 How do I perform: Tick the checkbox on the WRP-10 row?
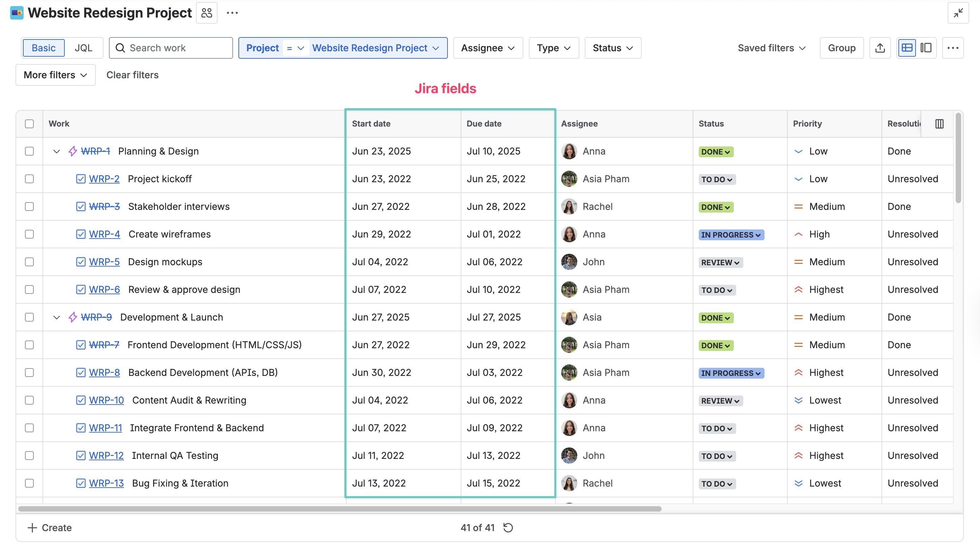coord(29,400)
